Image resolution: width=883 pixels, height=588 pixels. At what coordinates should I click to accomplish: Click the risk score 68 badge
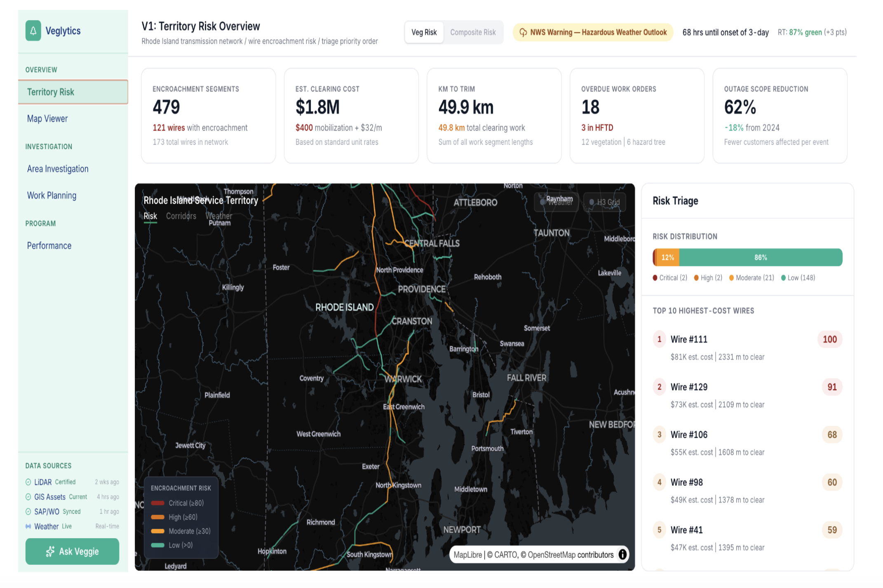pyautogui.click(x=832, y=435)
